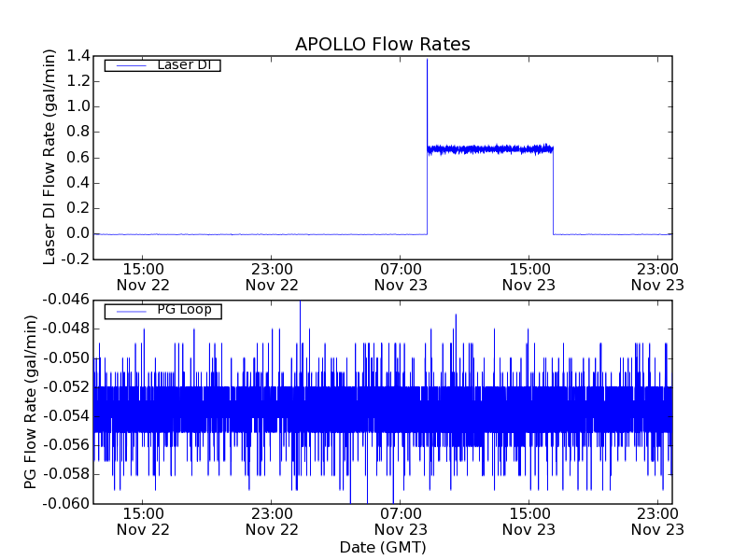747x560 pixels.
Task: Select the "PG Loop" legend text
Action: [x=184, y=310]
